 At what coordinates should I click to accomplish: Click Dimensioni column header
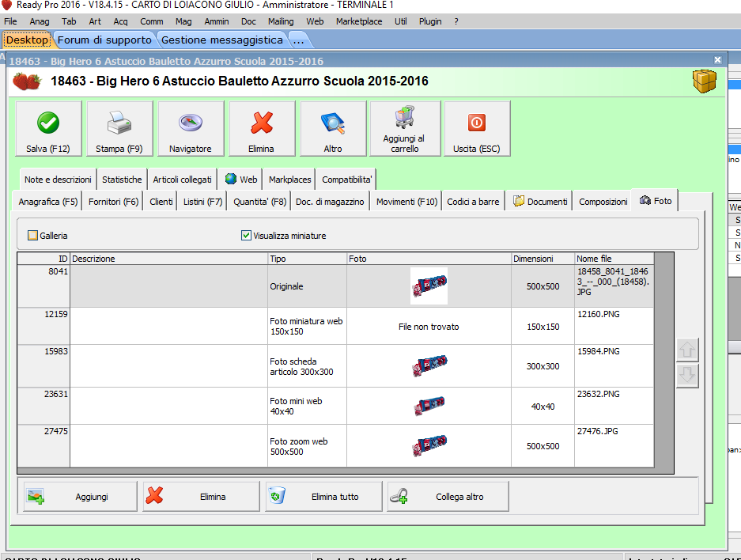point(543,259)
